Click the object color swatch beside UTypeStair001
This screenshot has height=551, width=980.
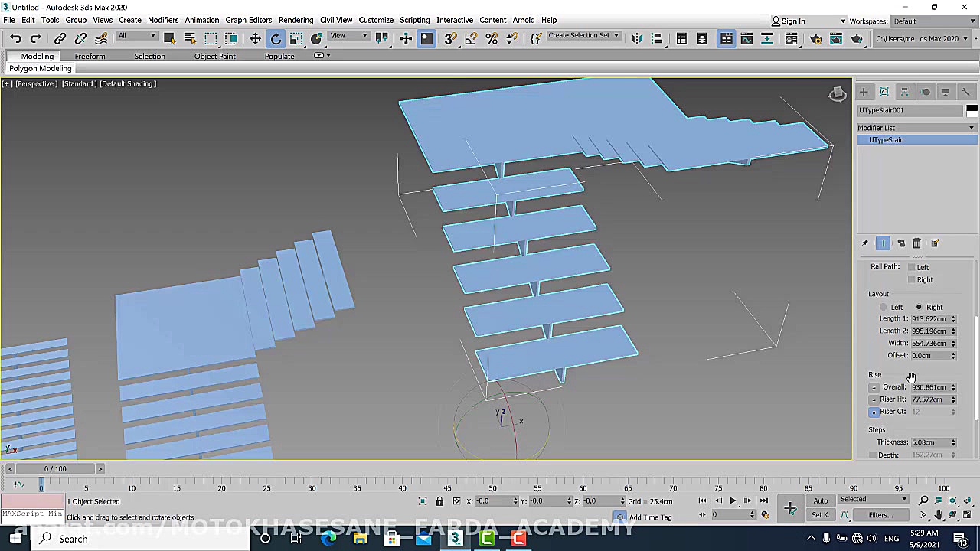(x=971, y=110)
